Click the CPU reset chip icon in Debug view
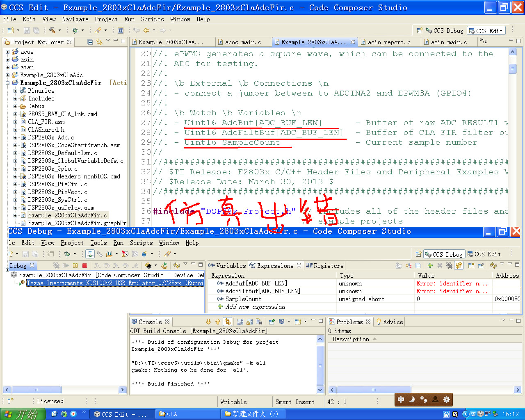This screenshot has width=525, height=420. 148,265
